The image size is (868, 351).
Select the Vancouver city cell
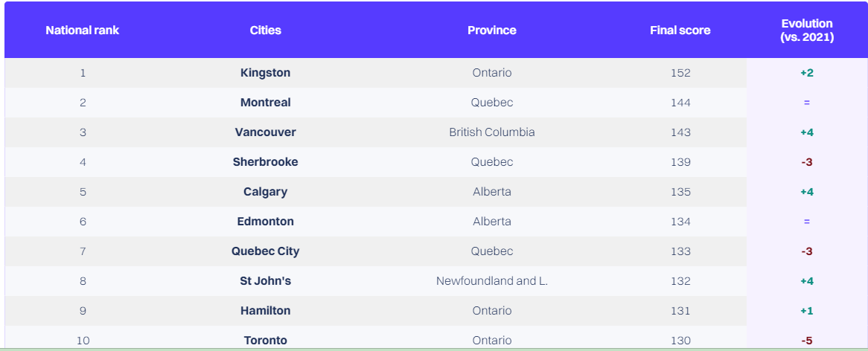pyautogui.click(x=266, y=132)
